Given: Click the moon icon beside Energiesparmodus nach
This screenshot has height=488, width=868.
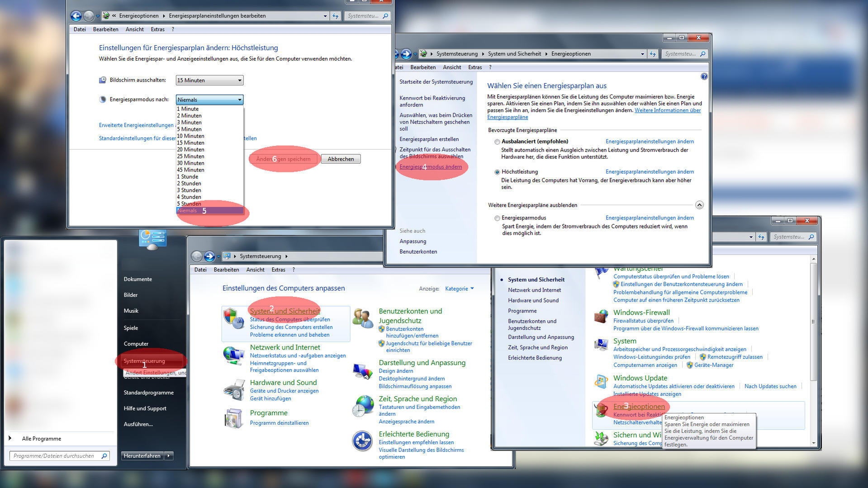Looking at the screenshot, I should click(x=103, y=99).
